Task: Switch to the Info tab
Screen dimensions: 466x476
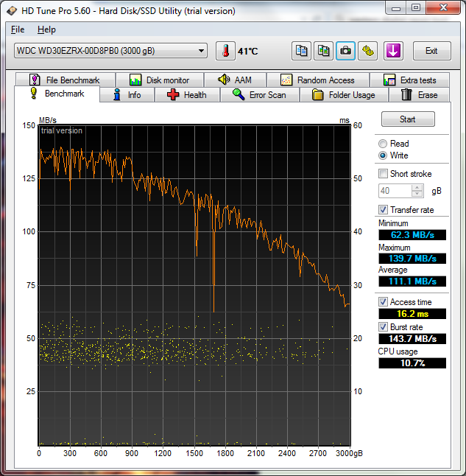Action: click(x=127, y=95)
